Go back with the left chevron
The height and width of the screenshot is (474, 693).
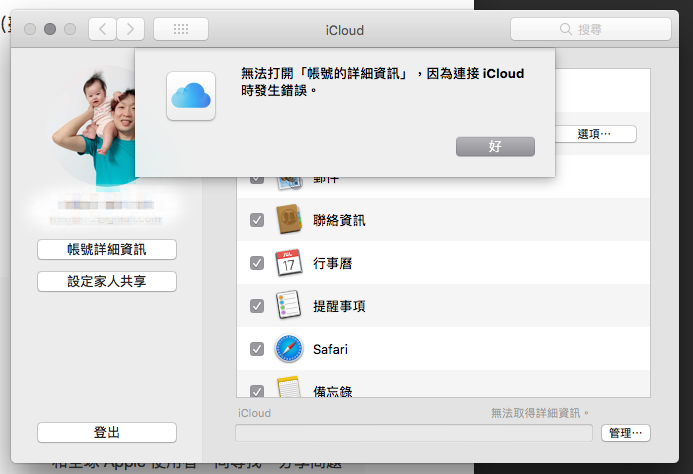pos(102,29)
